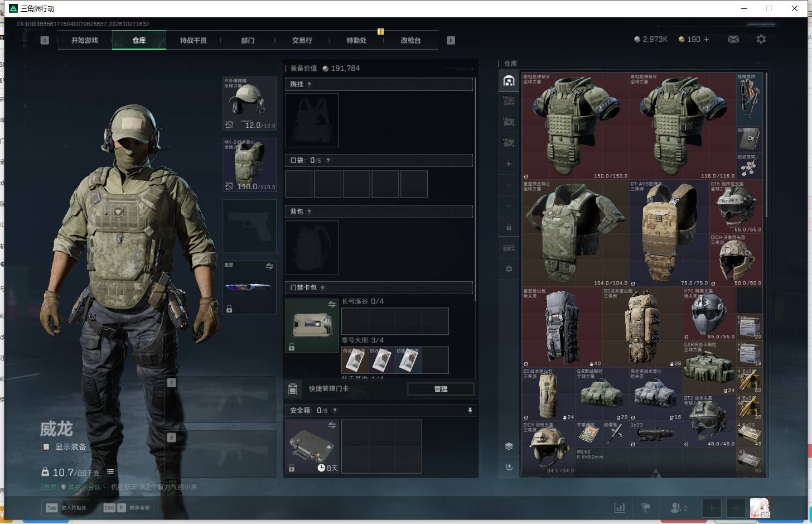The width and height of the screenshot is (812, 524).
Task: Switch to the 特战干员 tab
Action: coord(193,40)
